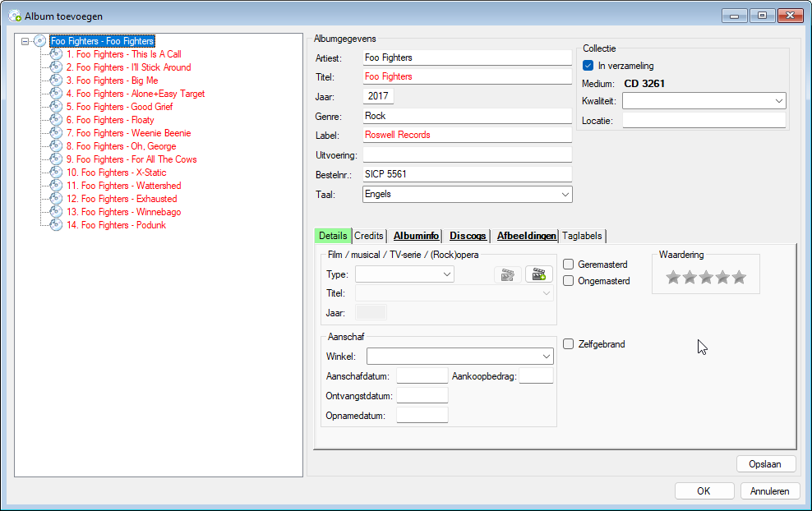The image size is (812, 511).
Task: Click the add film clapperboard icon with plus
Action: [x=538, y=274]
